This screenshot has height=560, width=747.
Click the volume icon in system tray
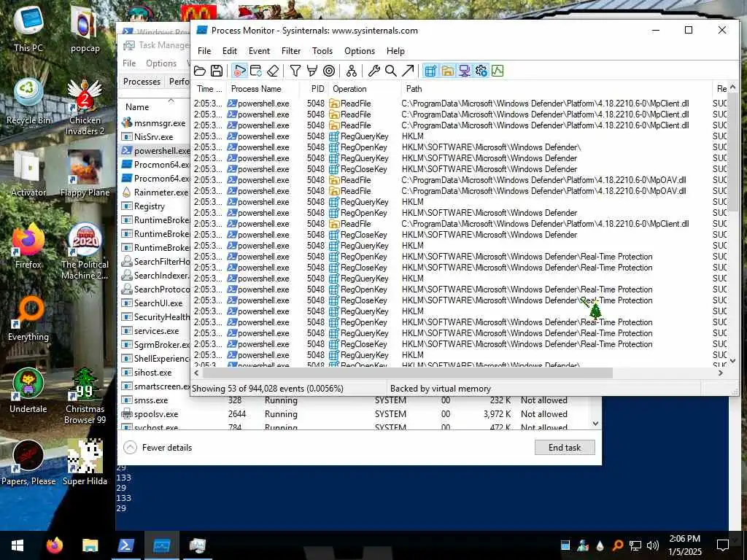(x=652, y=545)
